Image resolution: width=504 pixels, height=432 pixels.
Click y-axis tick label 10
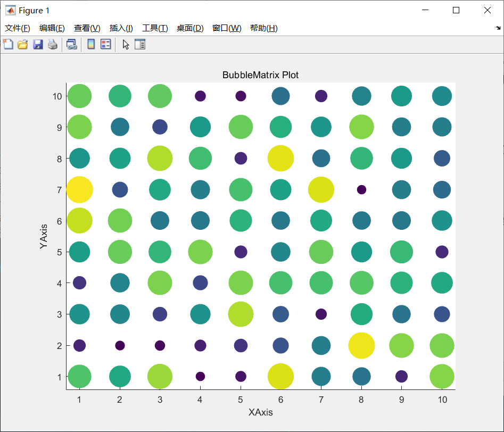[57, 96]
